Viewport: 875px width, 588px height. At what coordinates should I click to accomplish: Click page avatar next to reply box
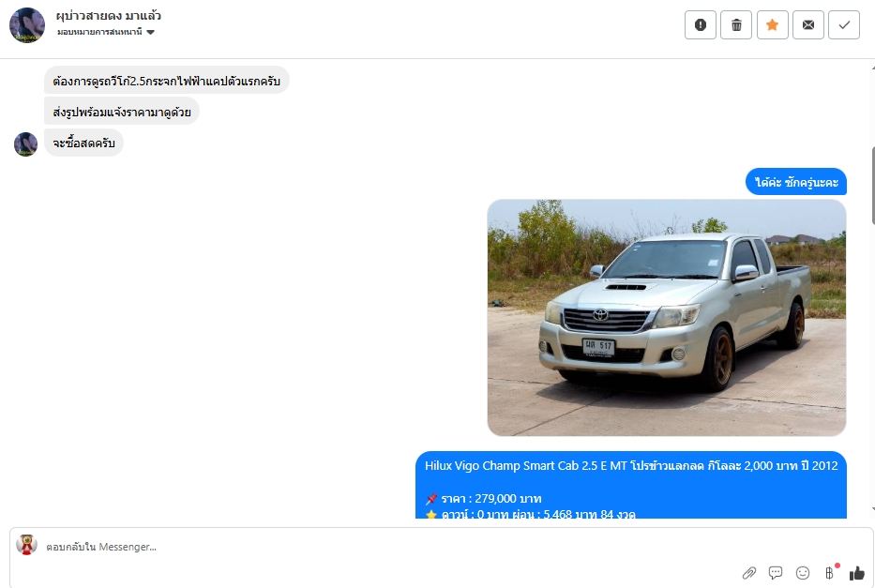(26, 545)
